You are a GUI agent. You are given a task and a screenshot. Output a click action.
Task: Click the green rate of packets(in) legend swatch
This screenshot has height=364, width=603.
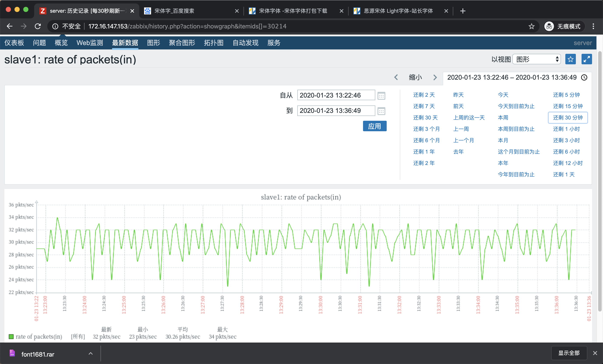(11, 337)
